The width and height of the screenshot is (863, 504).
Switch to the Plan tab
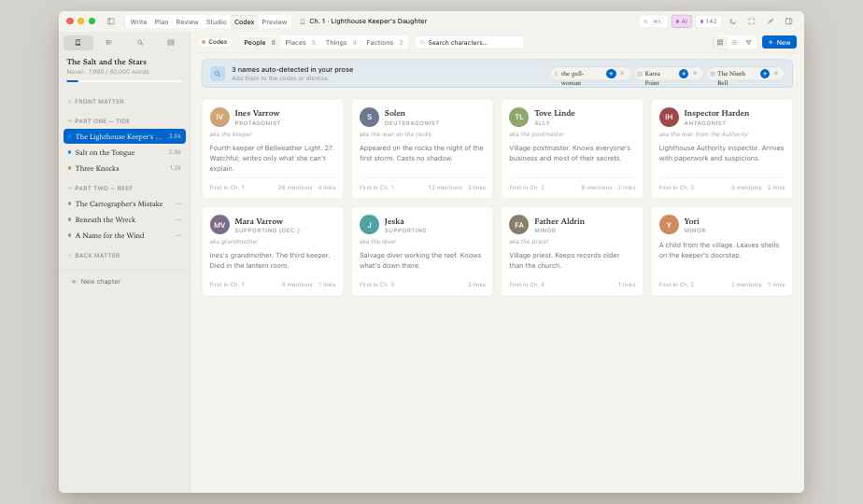coord(162,21)
